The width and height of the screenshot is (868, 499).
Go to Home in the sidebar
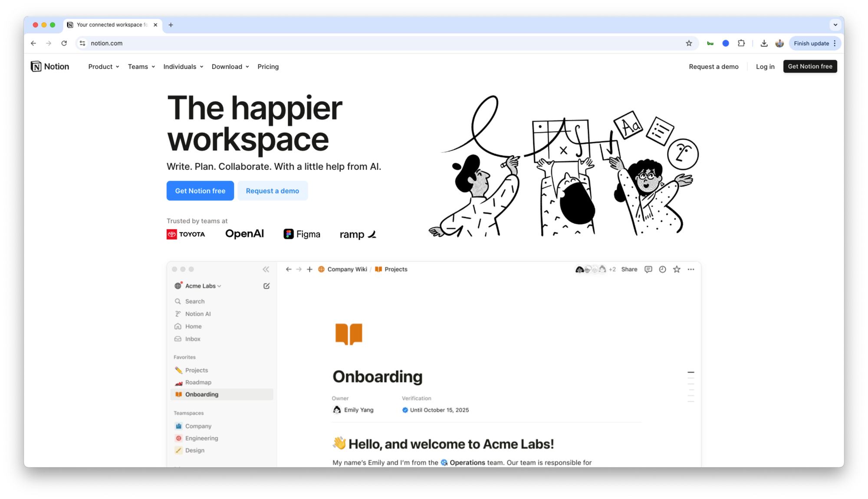tap(222, 327)
